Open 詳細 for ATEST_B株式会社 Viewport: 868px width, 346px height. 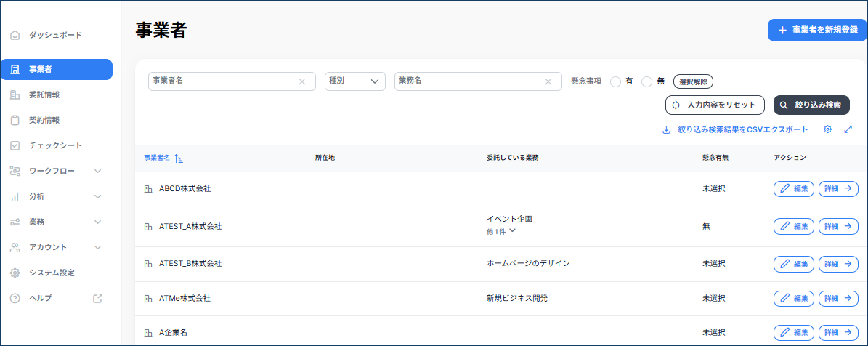[838, 264]
